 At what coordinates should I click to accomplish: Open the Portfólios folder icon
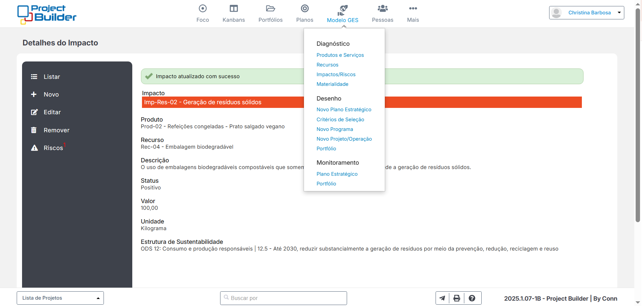[x=270, y=8]
